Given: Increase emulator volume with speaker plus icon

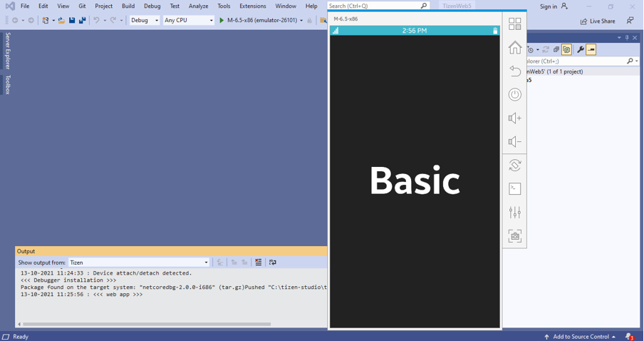Looking at the screenshot, I should [x=514, y=118].
